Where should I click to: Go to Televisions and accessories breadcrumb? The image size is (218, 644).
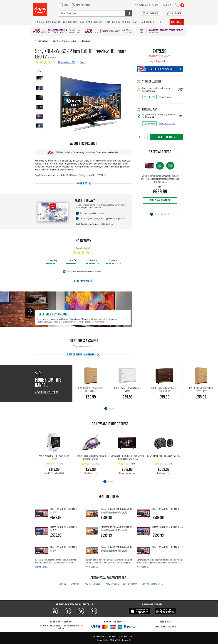click(64, 41)
